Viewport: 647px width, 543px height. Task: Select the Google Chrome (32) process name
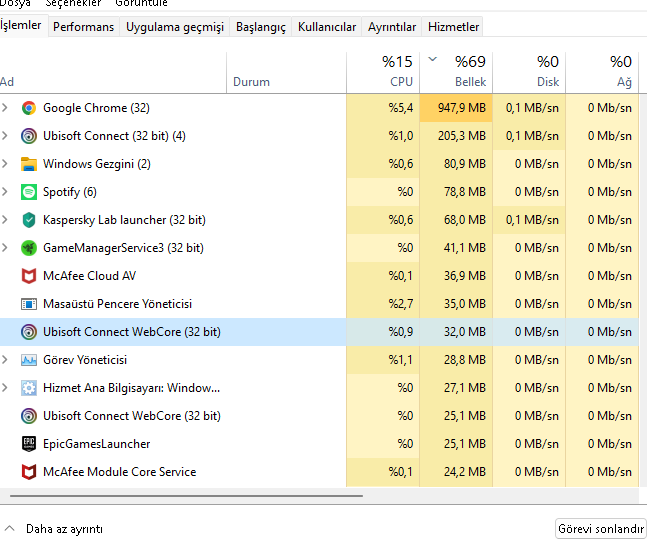(96, 108)
